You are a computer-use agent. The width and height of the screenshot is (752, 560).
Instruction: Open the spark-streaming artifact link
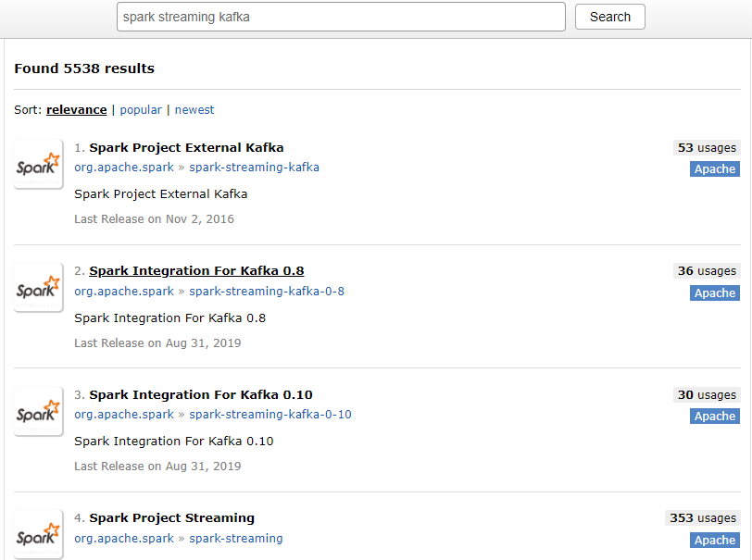pos(236,538)
